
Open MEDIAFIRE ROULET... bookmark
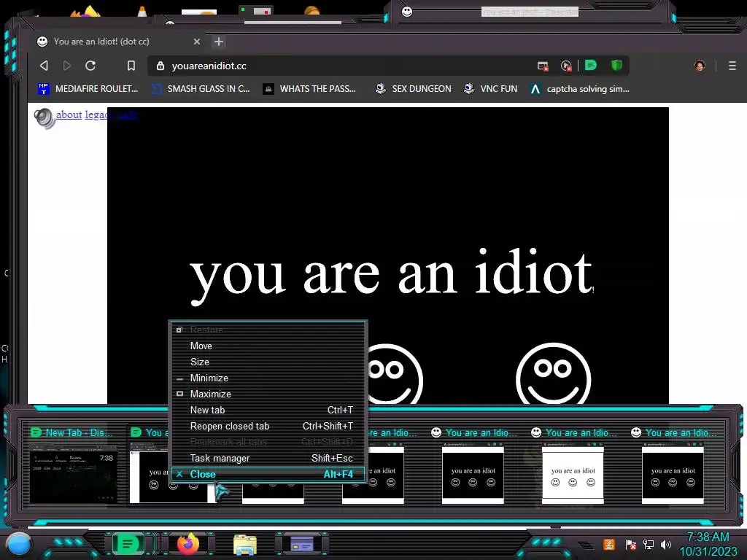88,88
